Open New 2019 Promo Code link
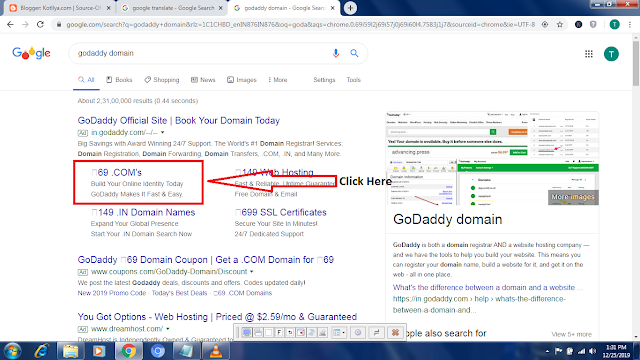640x360 pixels. tap(111, 293)
